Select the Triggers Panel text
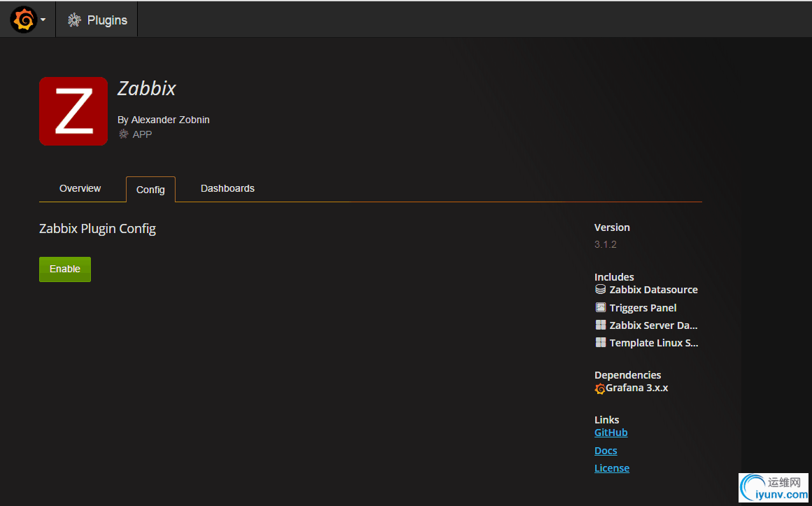Image resolution: width=812 pixels, height=506 pixels. point(643,307)
